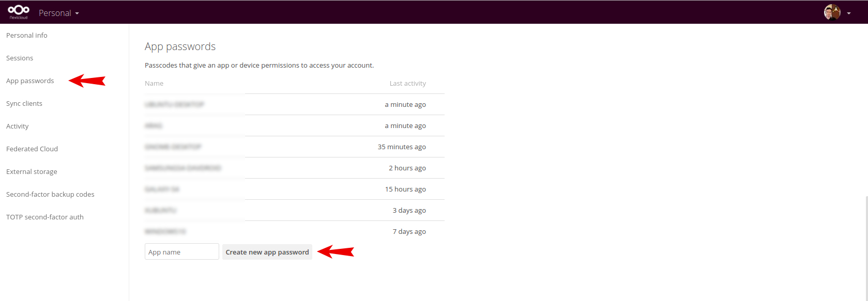868x301 pixels.
Task: Select TOTP second-factor auth
Action: tap(45, 217)
